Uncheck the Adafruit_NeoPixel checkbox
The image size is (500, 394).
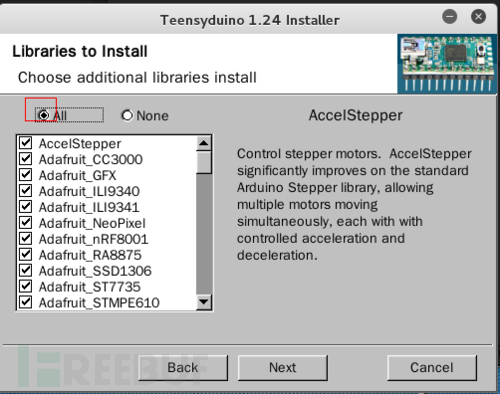click(x=26, y=223)
